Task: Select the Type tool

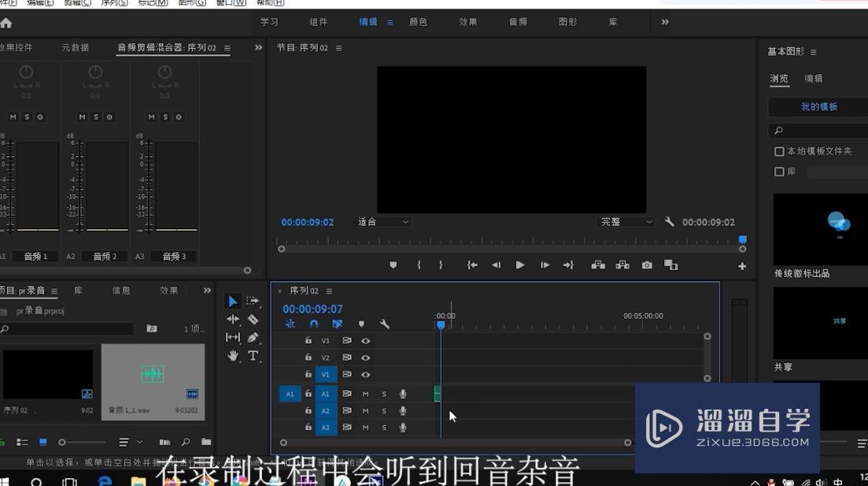Action: pos(253,356)
